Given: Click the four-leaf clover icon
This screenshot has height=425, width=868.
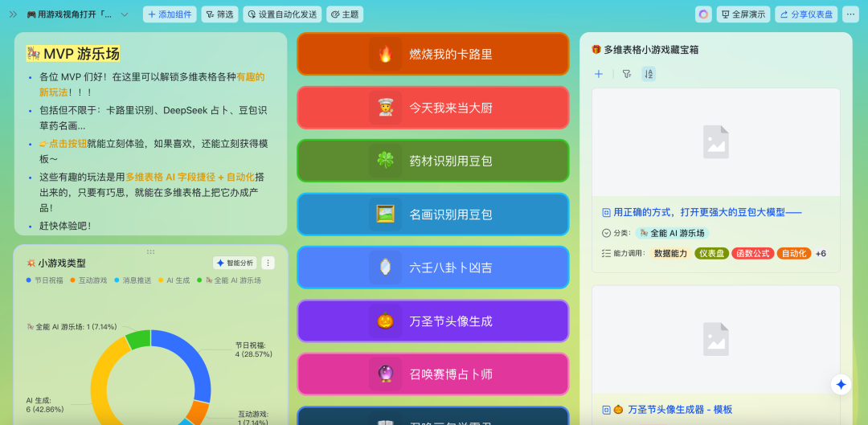Looking at the screenshot, I should coord(385,161).
